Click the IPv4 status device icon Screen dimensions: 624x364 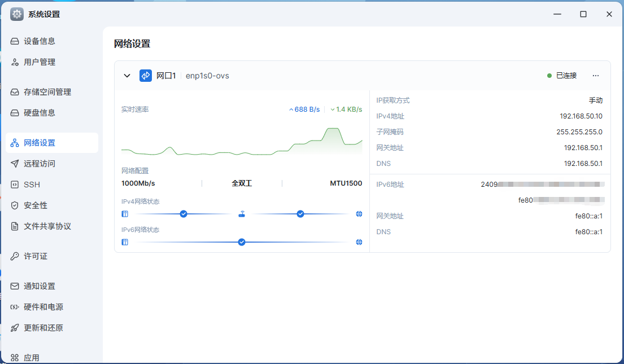(125, 214)
